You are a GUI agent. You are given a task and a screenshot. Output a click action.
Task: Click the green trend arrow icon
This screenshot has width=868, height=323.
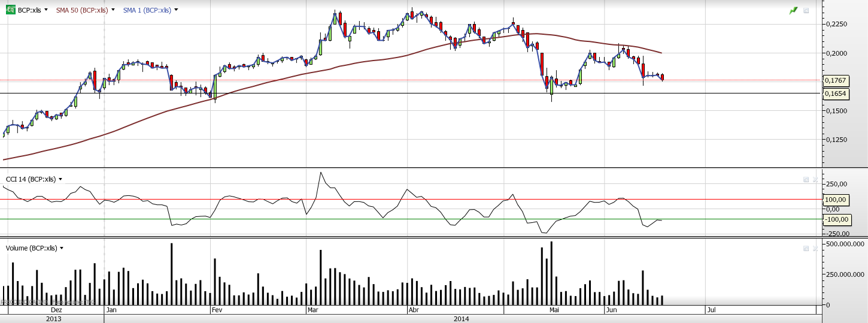pos(794,10)
